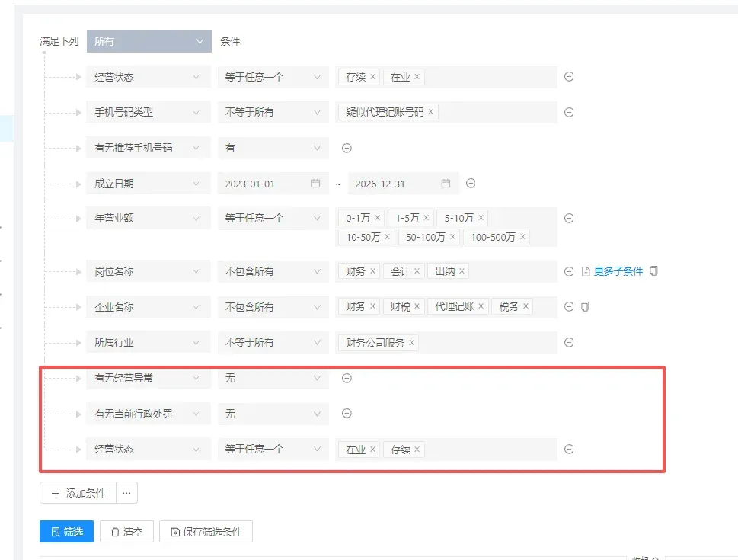Screen dimensions: 738x560
Task: Click the 清空 button
Action: click(126, 532)
